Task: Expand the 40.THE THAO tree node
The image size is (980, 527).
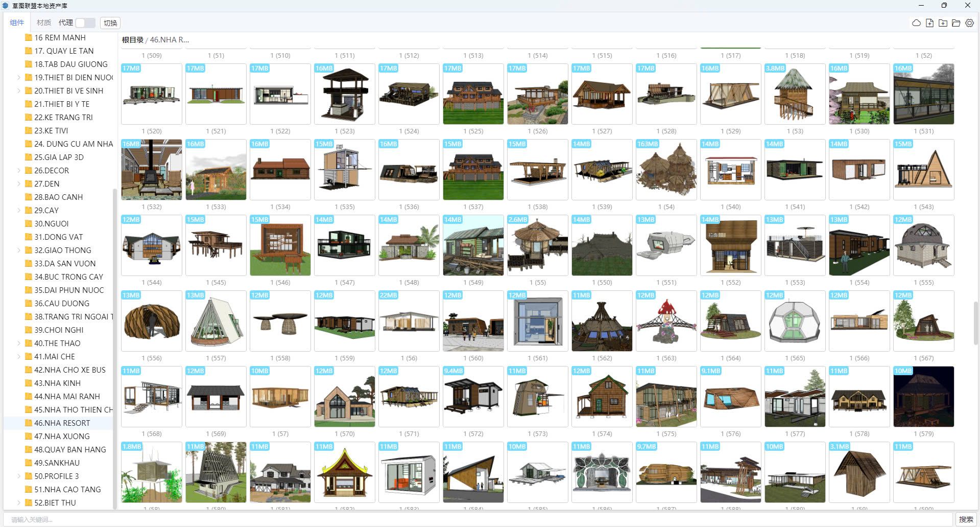Action: click(19, 343)
